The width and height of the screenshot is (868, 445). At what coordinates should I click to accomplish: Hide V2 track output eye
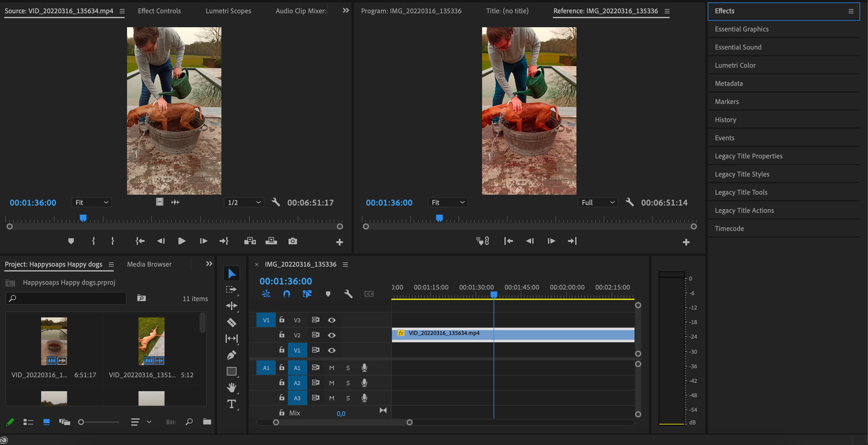click(331, 335)
